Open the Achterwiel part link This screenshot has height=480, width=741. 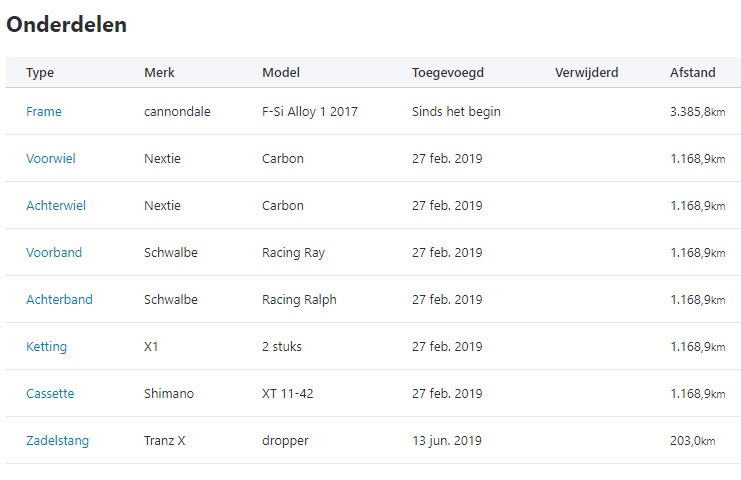point(56,206)
